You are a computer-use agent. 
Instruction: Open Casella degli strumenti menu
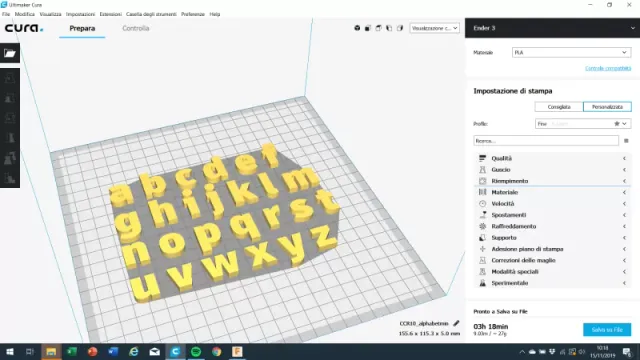coord(151,14)
